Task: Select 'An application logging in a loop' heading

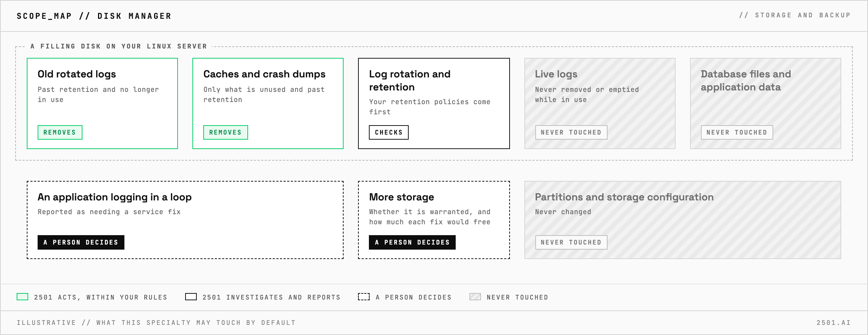Action: (115, 197)
